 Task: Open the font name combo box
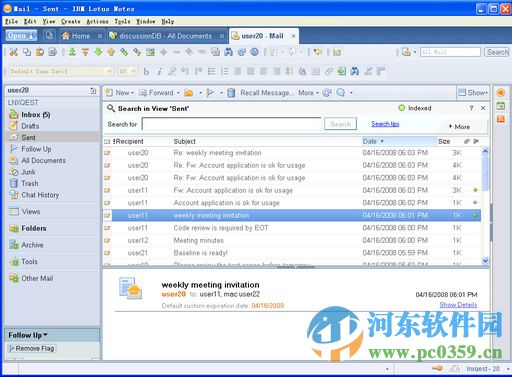[61, 71]
